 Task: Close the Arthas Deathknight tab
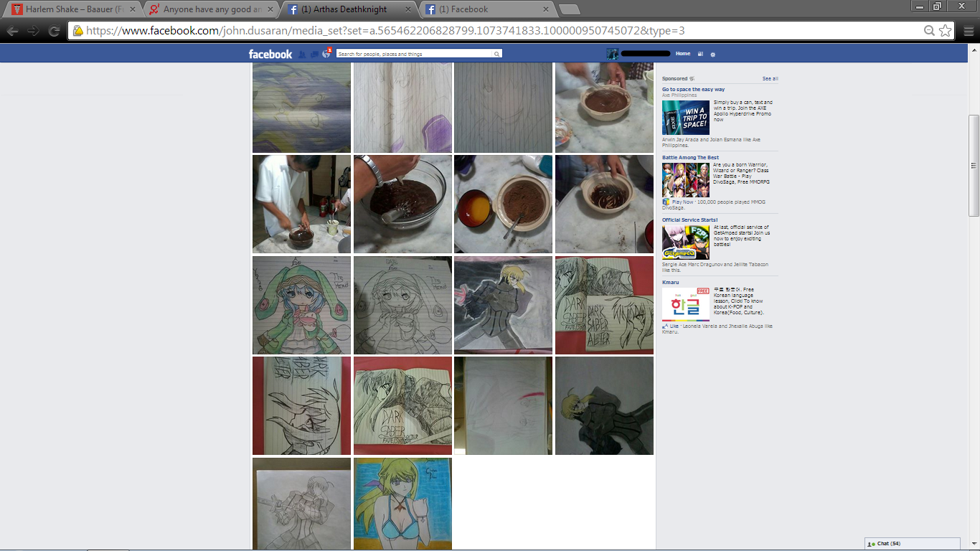tap(408, 9)
